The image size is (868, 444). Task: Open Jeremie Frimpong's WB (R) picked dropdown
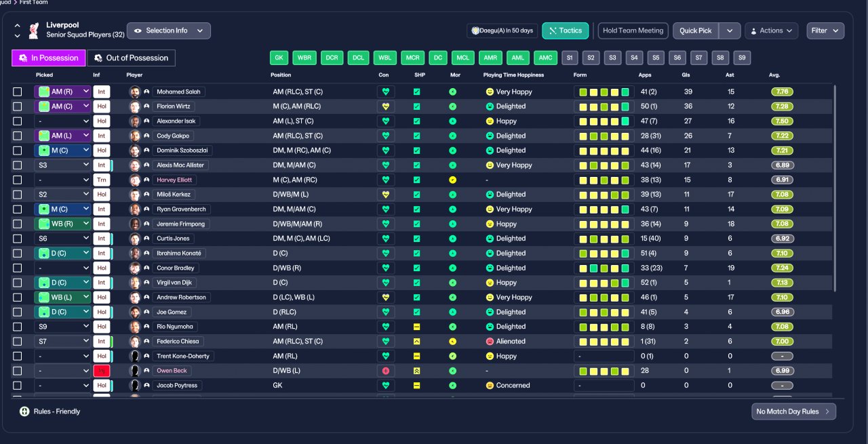click(62, 224)
